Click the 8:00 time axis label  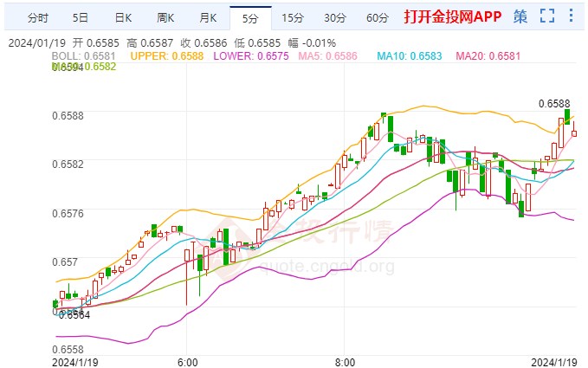coord(345,363)
